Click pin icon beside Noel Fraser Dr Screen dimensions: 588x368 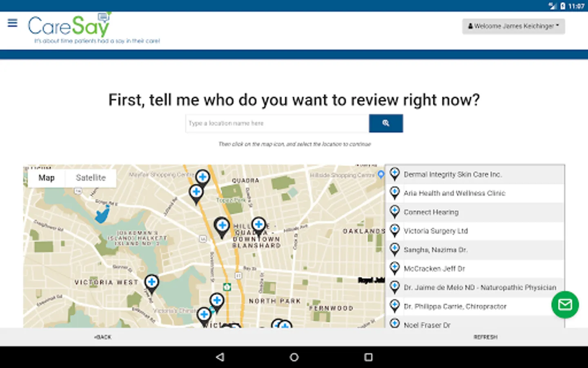394,323
